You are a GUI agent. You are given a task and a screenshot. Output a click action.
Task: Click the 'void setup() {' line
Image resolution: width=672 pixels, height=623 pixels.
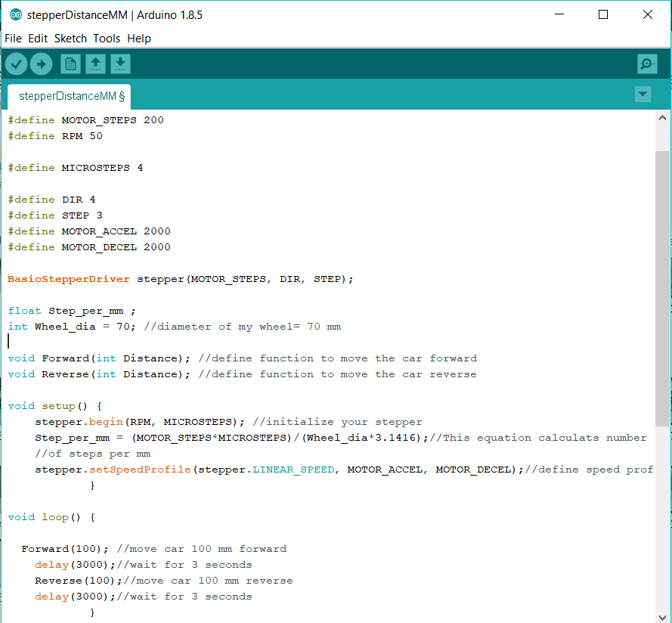tap(55, 406)
